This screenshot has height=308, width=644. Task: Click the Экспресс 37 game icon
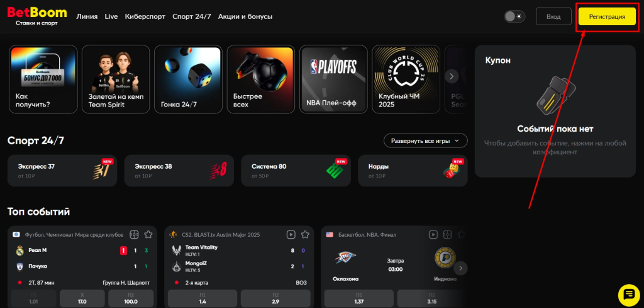tap(101, 171)
